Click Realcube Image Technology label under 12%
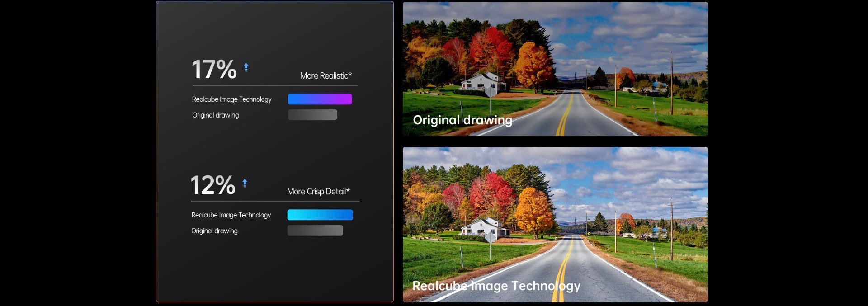This screenshot has height=306, width=868. tap(231, 215)
